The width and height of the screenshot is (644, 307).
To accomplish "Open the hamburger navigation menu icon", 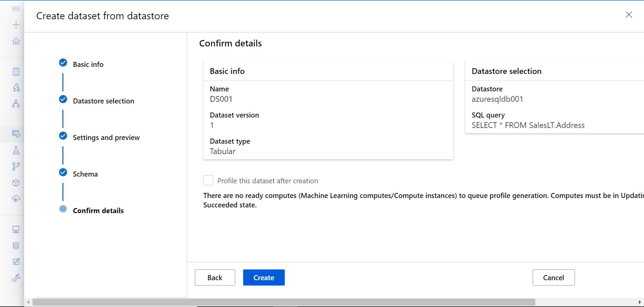I will tap(16, 9).
